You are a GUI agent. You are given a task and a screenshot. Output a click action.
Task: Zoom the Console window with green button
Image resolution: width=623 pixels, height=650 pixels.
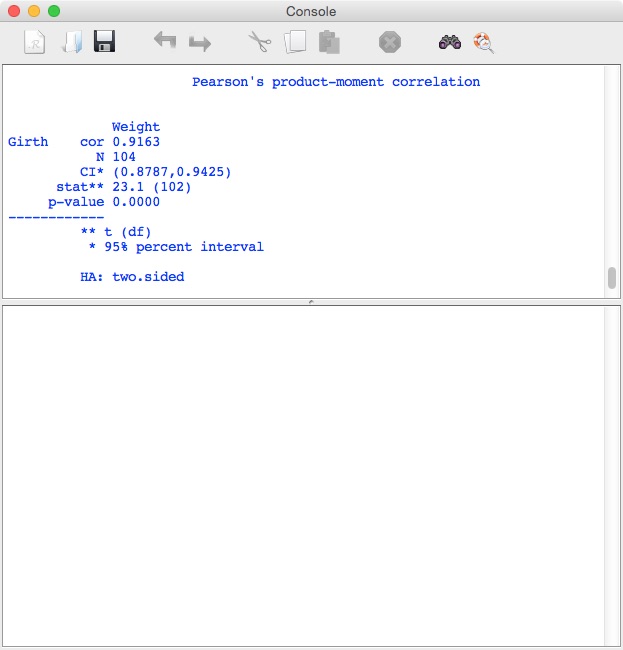click(54, 11)
